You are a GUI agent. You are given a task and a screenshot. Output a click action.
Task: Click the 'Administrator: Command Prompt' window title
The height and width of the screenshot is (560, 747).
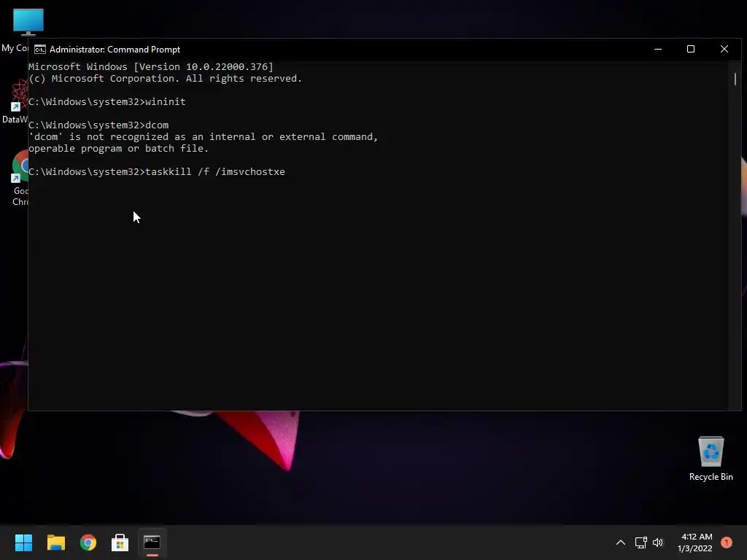pos(115,50)
